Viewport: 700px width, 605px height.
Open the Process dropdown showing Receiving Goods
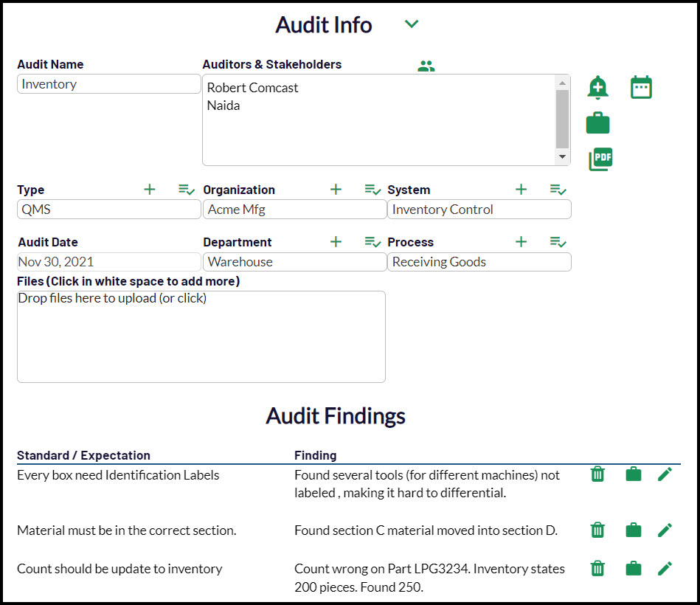[x=479, y=262]
